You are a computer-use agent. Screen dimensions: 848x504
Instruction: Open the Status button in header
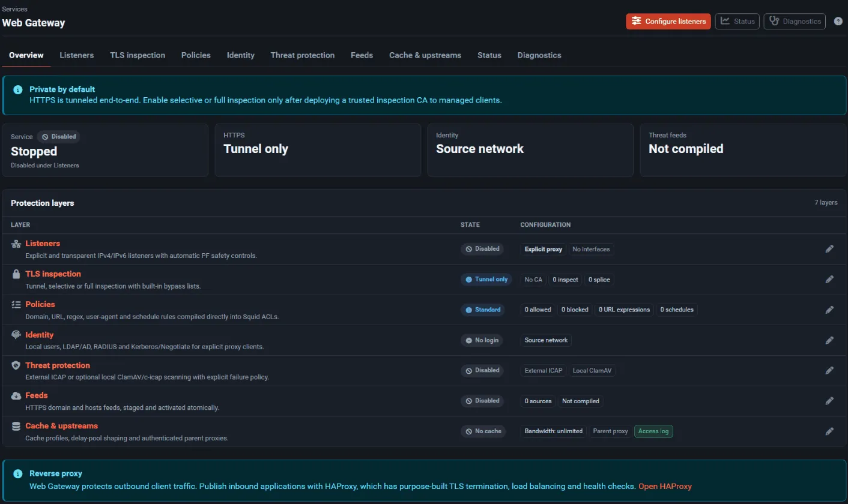pyautogui.click(x=737, y=22)
